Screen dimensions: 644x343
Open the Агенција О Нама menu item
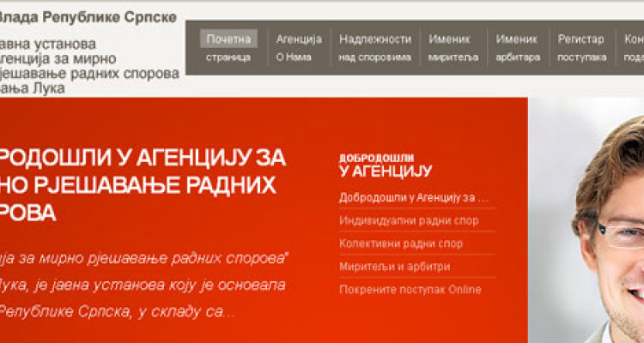click(299, 48)
